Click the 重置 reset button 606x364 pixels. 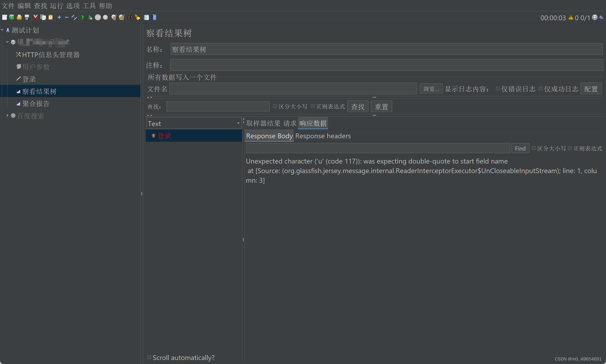(381, 107)
